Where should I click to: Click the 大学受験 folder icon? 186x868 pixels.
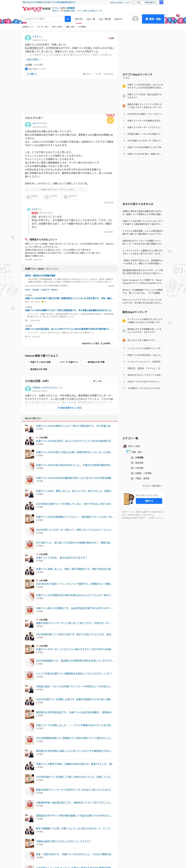[132, 457]
